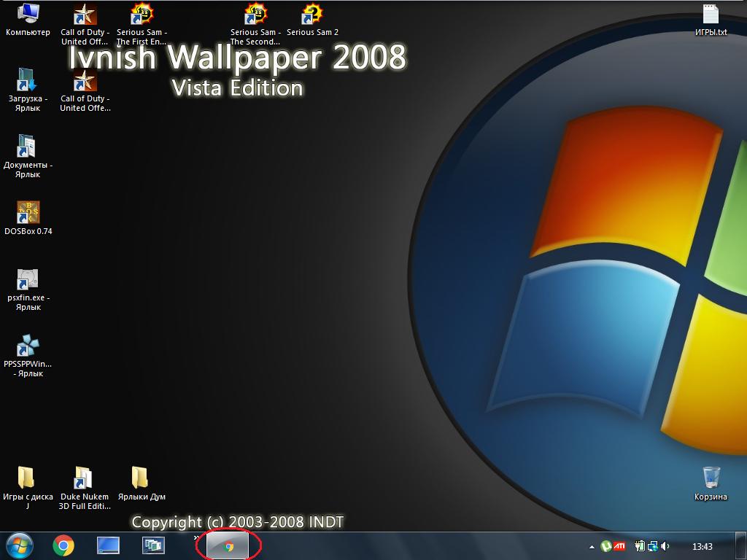Open the volume speaker tray icon
Image resolution: width=747 pixels, height=560 pixels.
point(665,546)
